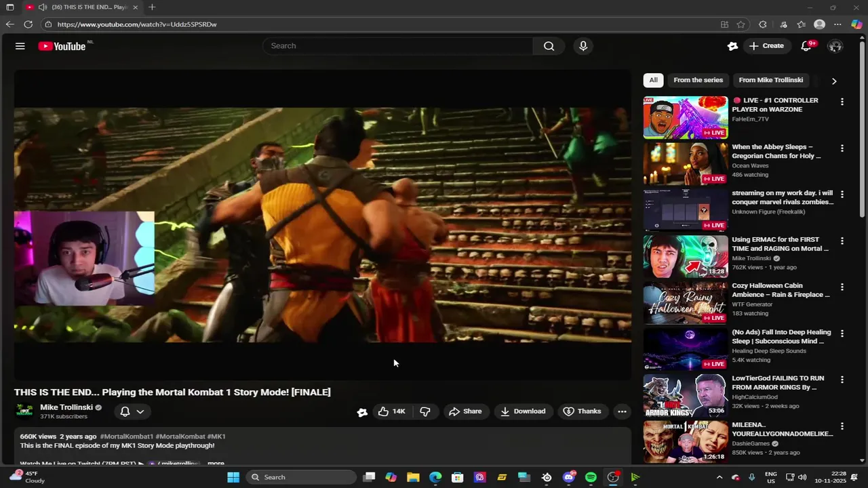
Task: Share the video
Action: 465,411
